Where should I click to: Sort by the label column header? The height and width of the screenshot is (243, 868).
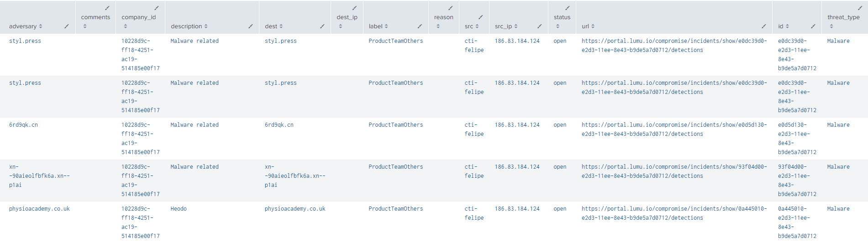[386, 26]
